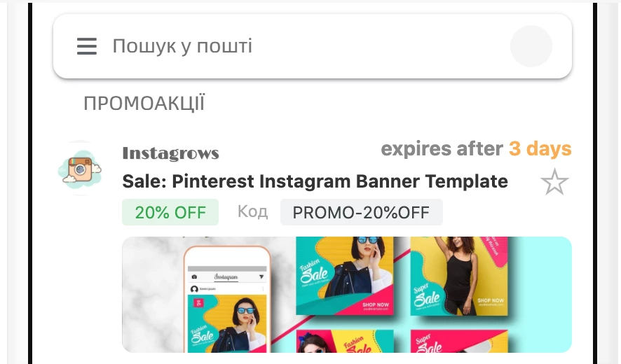Image resolution: width=621 pixels, height=364 pixels.
Task: Open the account avatar circle in search bar
Action: (x=531, y=46)
